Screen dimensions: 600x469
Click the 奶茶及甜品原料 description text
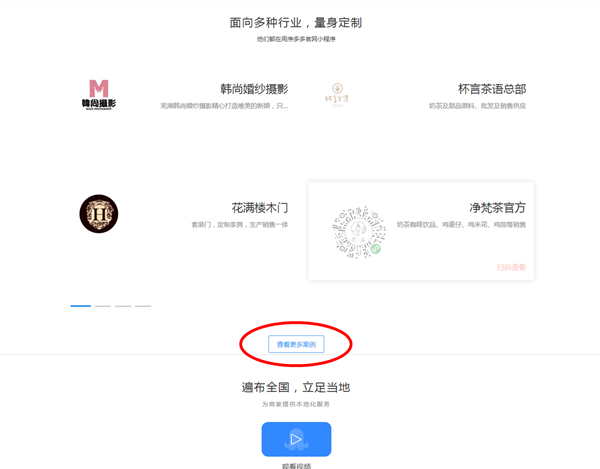(x=478, y=106)
